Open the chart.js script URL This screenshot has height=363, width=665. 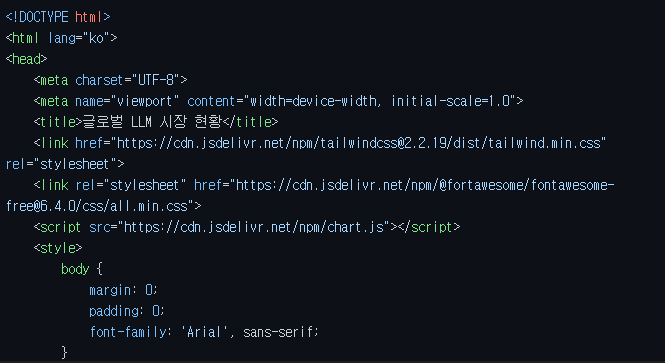tap(256, 227)
